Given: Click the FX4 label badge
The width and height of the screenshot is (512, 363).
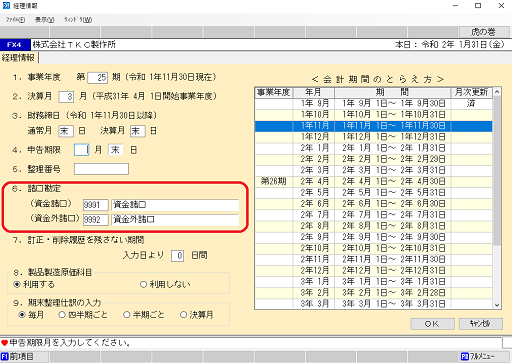Looking at the screenshot, I should [x=15, y=45].
